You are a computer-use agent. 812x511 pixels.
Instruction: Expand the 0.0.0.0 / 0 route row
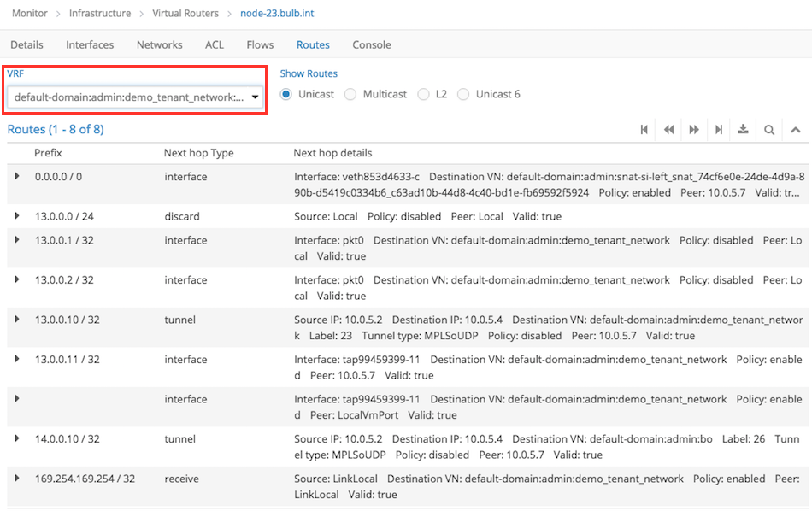(17, 176)
